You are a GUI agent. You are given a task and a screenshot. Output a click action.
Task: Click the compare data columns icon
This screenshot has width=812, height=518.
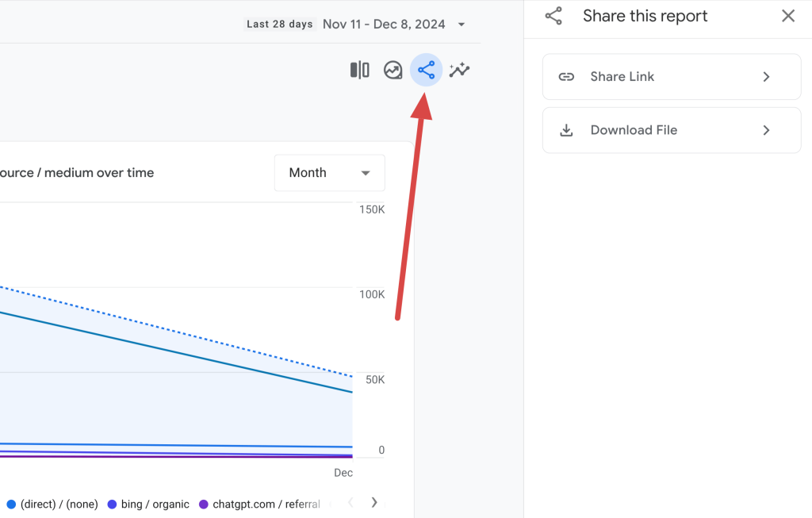click(359, 70)
